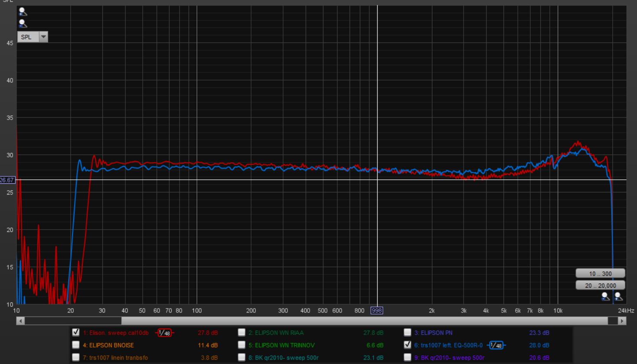Enable the 3: ELIPSON PN trace
This screenshot has height=364, width=637.
point(407,332)
